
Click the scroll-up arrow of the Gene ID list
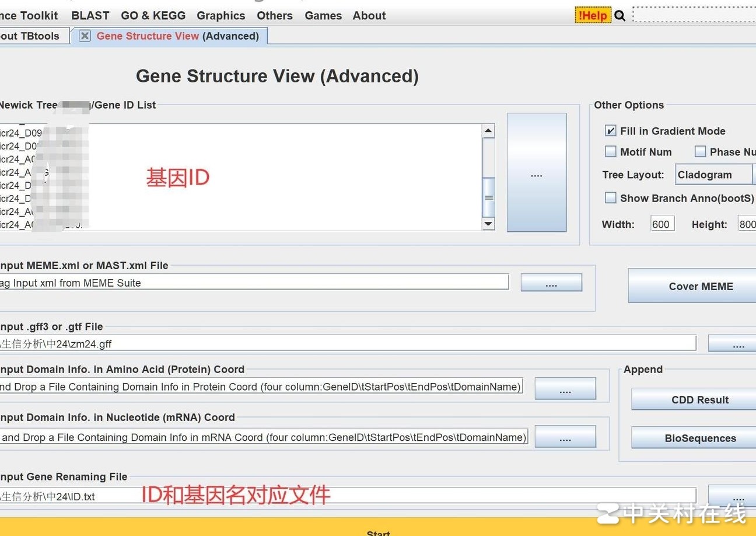(x=488, y=129)
